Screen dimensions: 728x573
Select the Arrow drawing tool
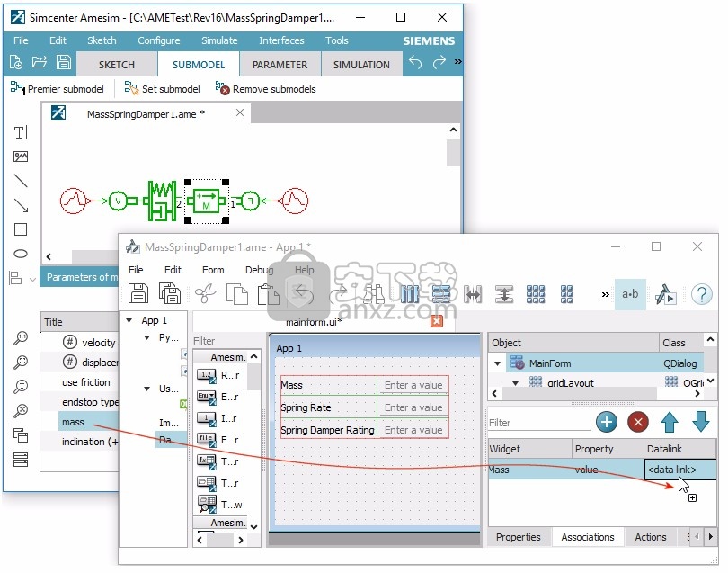[x=21, y=205]
